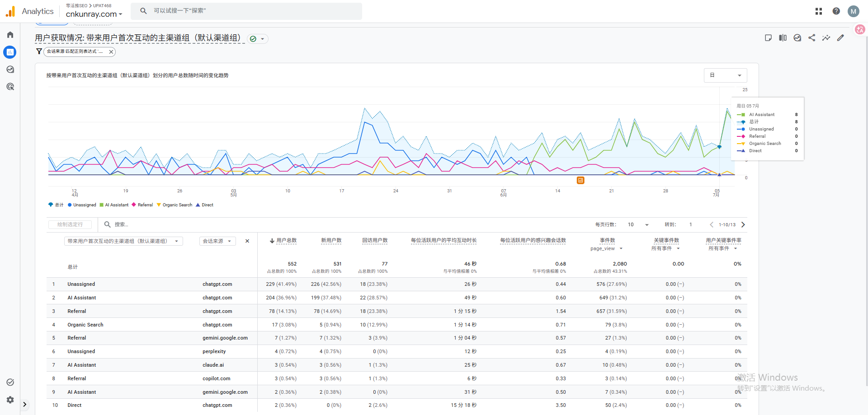The height and width of the screenshot is (415, 868).
Task: Expand the rows per page dropdown
Action: coord(638,224)
